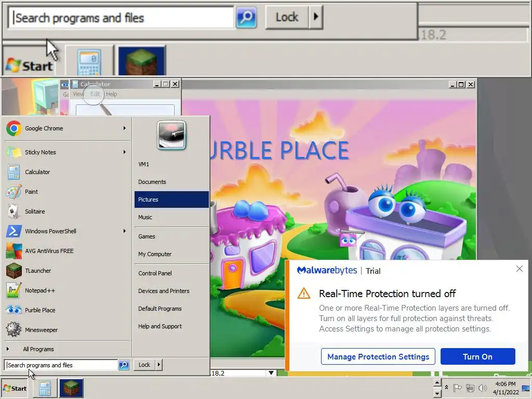Open Music from the Start menu
The width and height of the screenshot is (532, 399).
171,217
